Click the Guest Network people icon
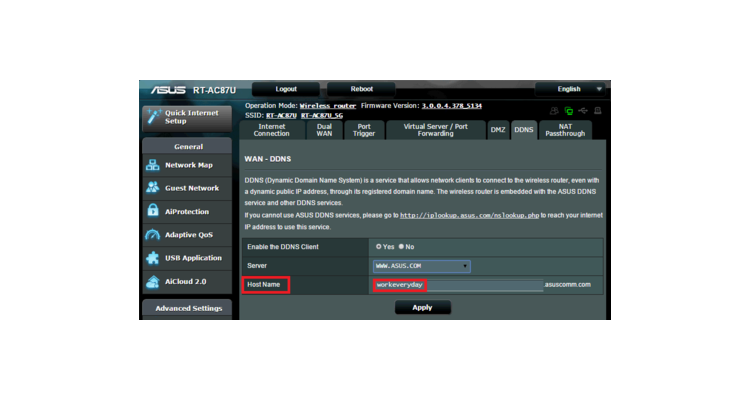This screenshot has height=400, width=750. click(x=153, y=188)
